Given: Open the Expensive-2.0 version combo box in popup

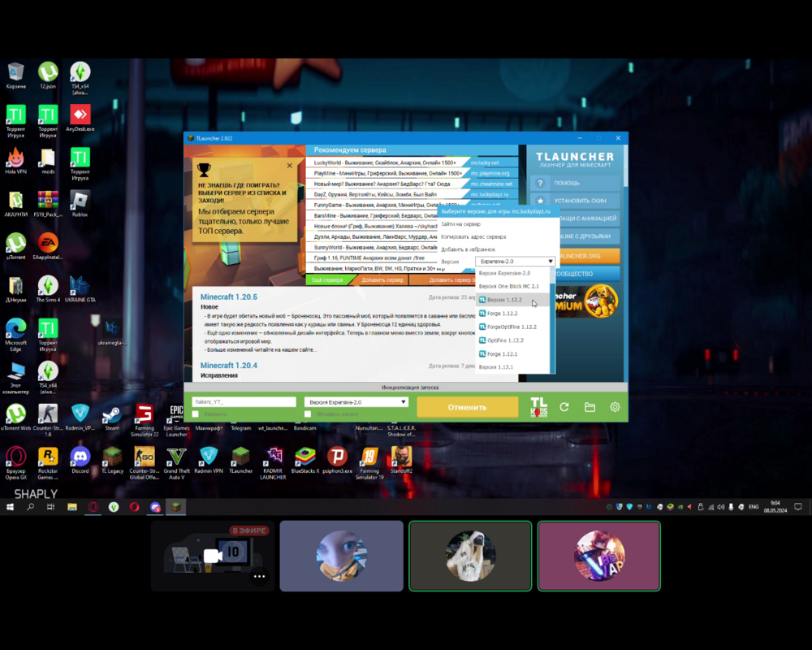Looking at the screenshot, I should (516, 262).
